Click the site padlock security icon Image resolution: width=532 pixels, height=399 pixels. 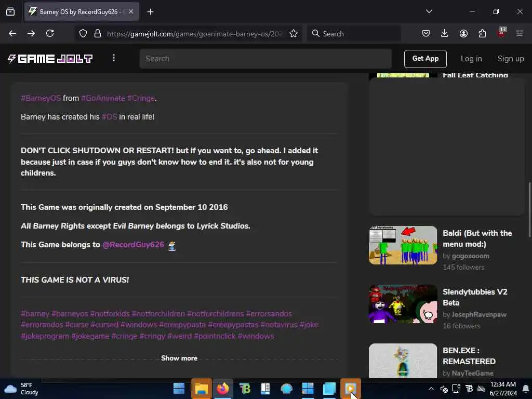pyautogui.click(x=98, y=34)
